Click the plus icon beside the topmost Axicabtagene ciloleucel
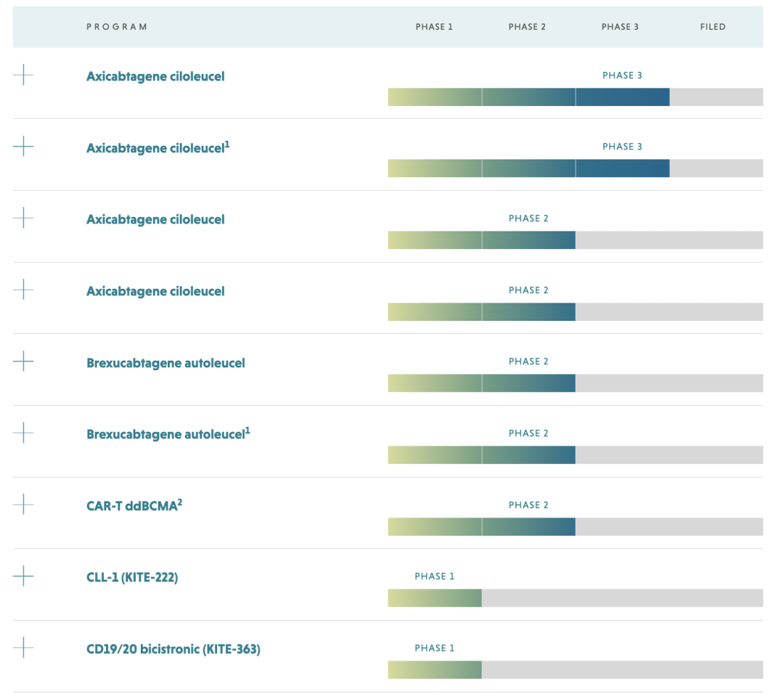Screen dimensions: 784x699 click(23, 75)
